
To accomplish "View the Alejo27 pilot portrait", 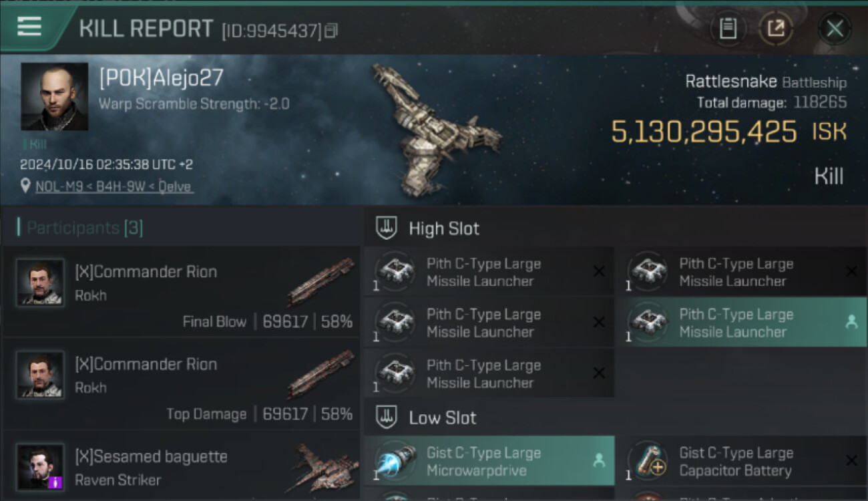I will pyautogui.click(x=54, y=96).
